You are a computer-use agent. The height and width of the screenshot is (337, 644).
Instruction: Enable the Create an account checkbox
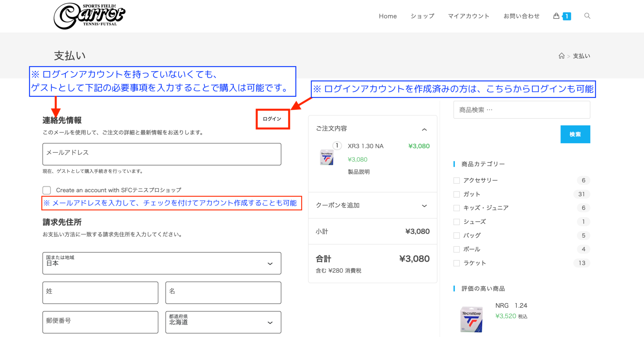click(47, 190)
